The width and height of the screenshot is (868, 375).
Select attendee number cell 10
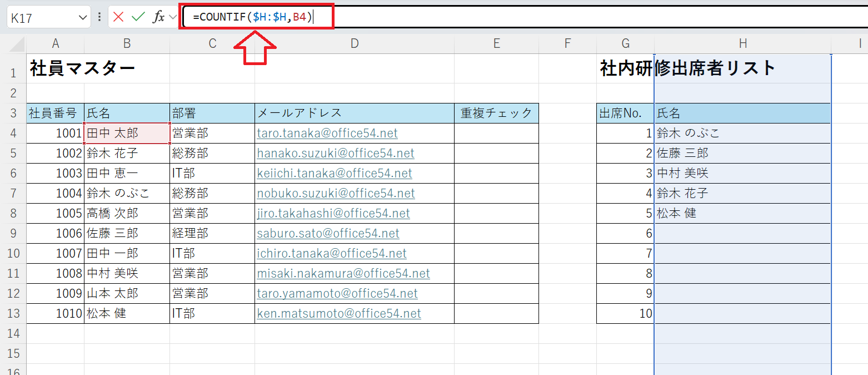(x=626, y=313)
